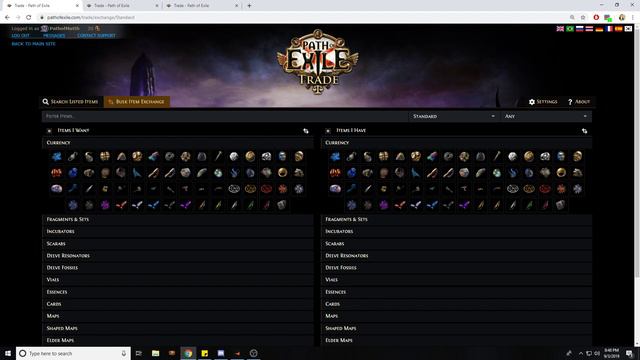
Task: Select Orb of Fusing in Items I Want
Action: click(x=73, y=156)
